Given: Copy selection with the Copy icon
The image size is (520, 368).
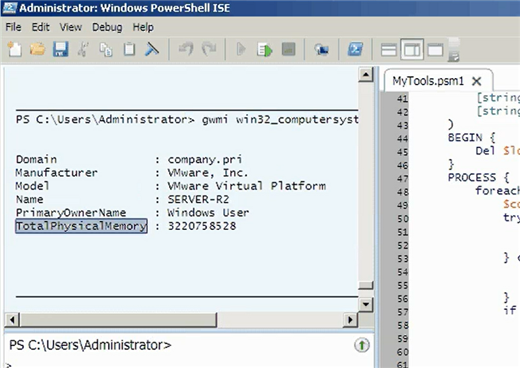Looking at the screenshot, I should (106, 50).
